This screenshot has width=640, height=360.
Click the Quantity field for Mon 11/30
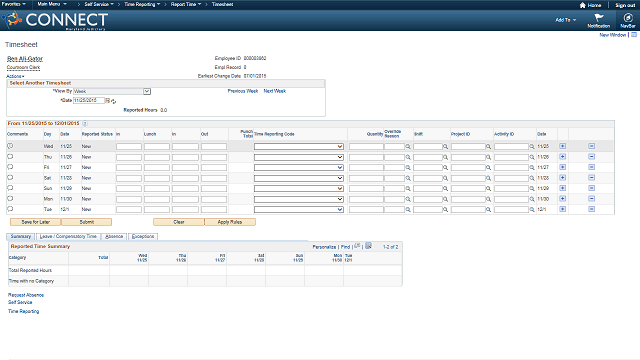click(x=366, y=199)
